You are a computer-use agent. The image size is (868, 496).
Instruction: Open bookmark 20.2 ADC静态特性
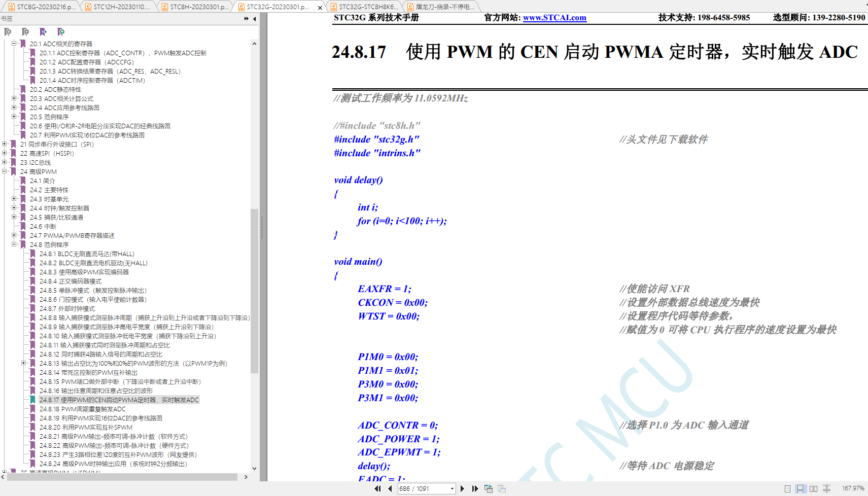coord(55,89)
